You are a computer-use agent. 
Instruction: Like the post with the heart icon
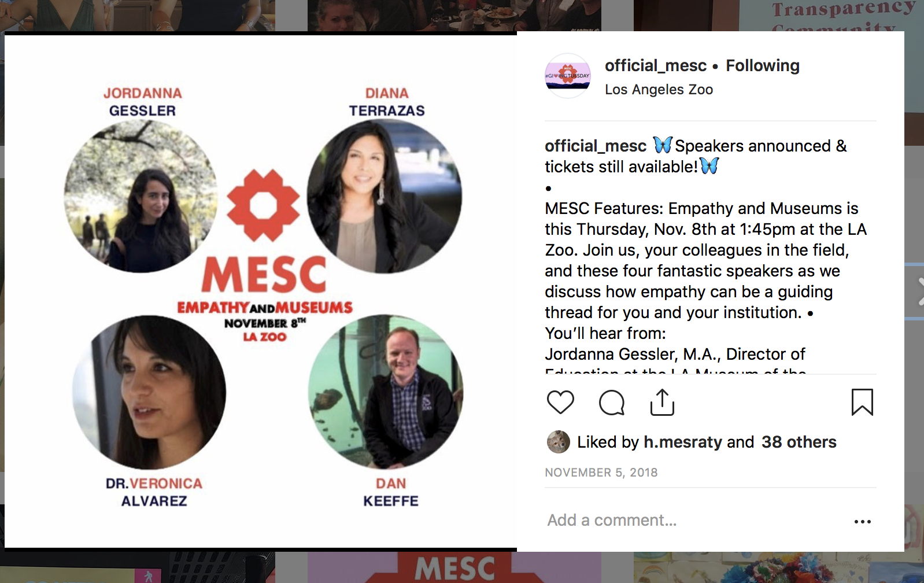560,403
